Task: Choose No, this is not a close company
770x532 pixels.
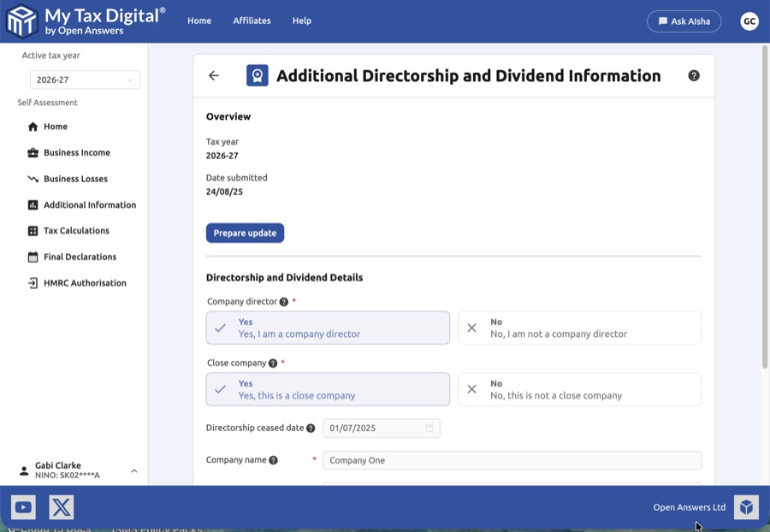Action: point(579,389)
